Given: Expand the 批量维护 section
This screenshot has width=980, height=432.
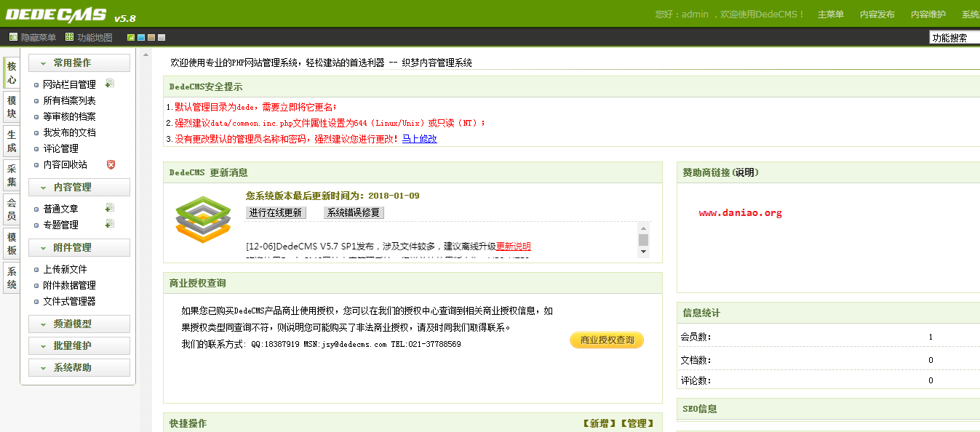Looking at the screenshot, I should 79,346.
